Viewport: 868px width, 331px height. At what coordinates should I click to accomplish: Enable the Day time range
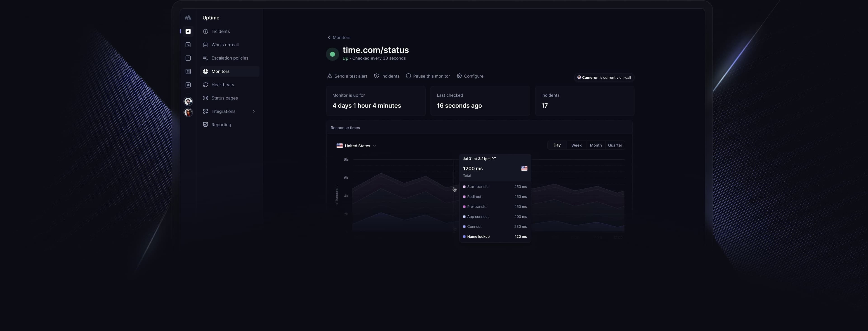[x=557, y=145]
